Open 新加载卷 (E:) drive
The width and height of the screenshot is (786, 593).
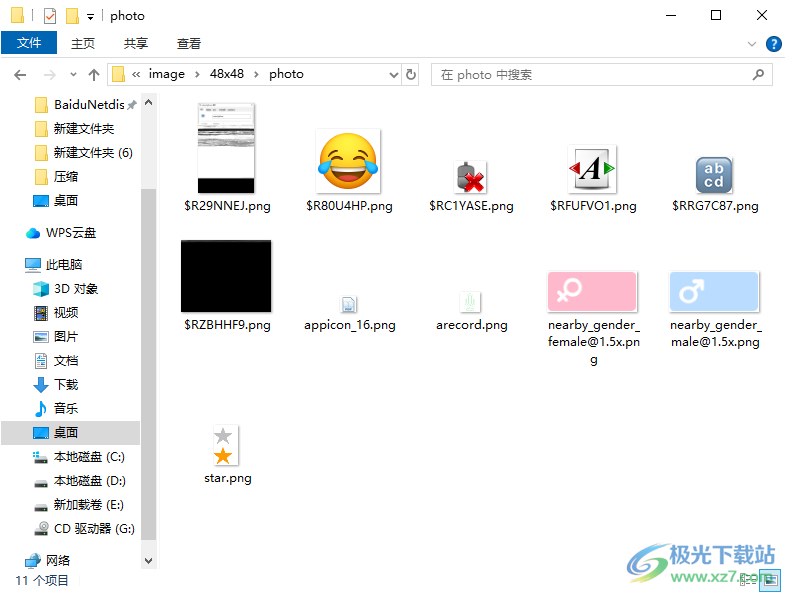(79, 505)
